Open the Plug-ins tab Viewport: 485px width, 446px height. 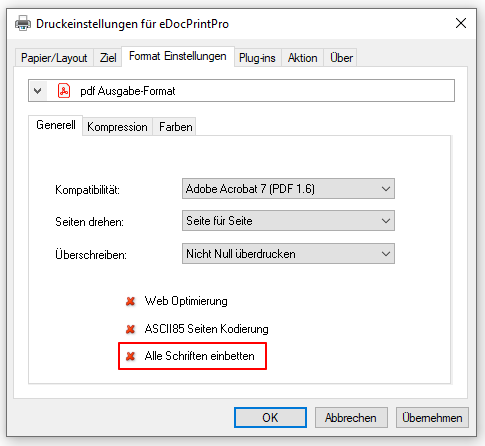[x=257, y=58]
